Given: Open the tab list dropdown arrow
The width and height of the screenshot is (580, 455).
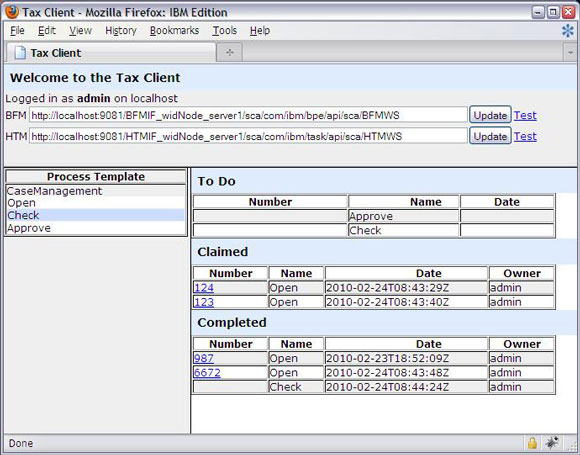Looking at the screenshot, I should point(570,53).
